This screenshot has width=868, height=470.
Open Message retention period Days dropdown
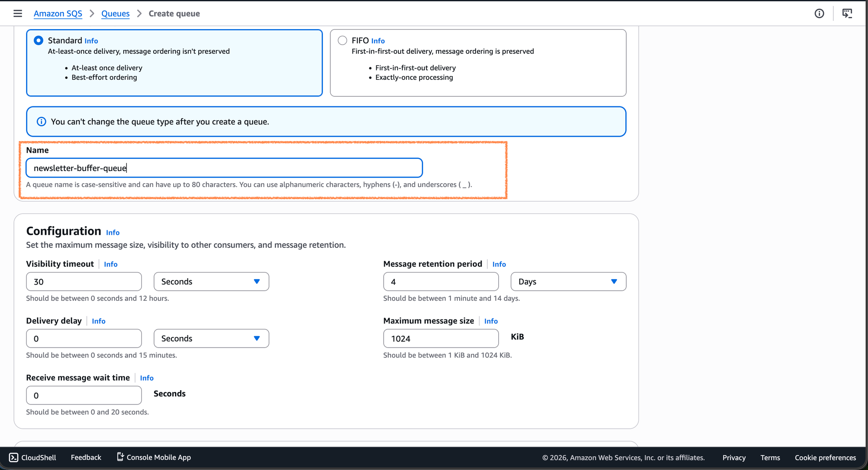coord(568,282)
